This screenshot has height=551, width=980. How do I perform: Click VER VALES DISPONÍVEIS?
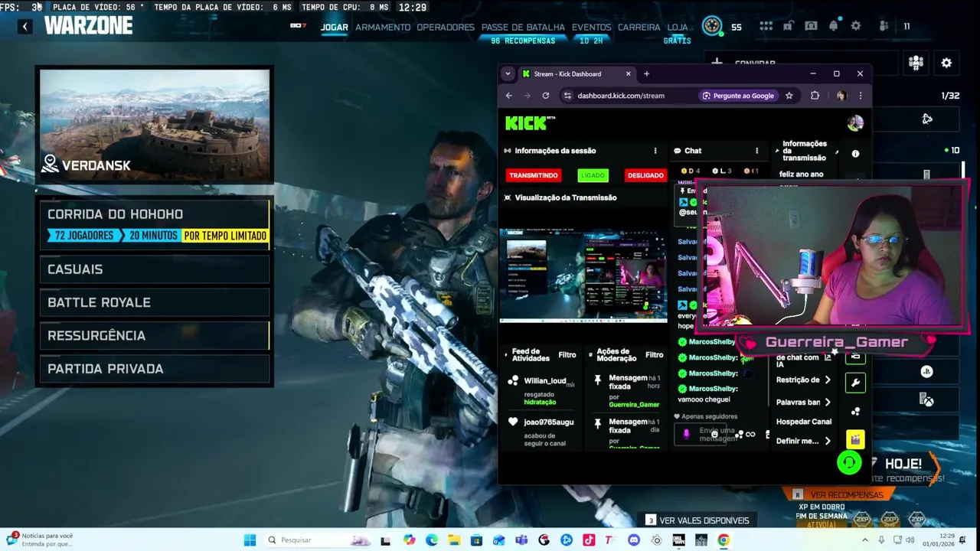point(697,520)
